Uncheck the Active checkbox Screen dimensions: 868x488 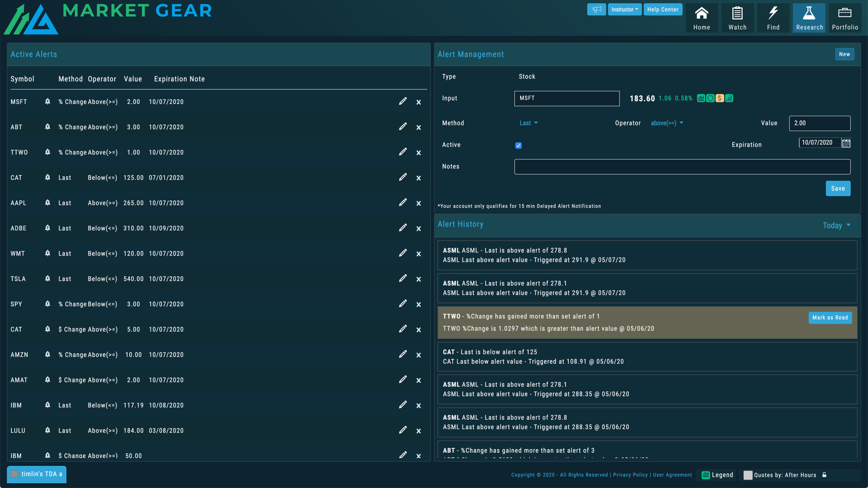point(519,145)
